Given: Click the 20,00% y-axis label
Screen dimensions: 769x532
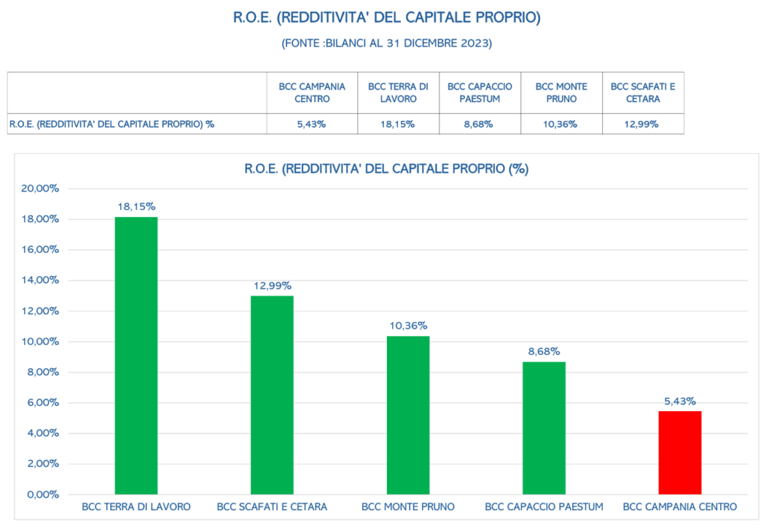Looking at the screenshot, I should point(40,188).
